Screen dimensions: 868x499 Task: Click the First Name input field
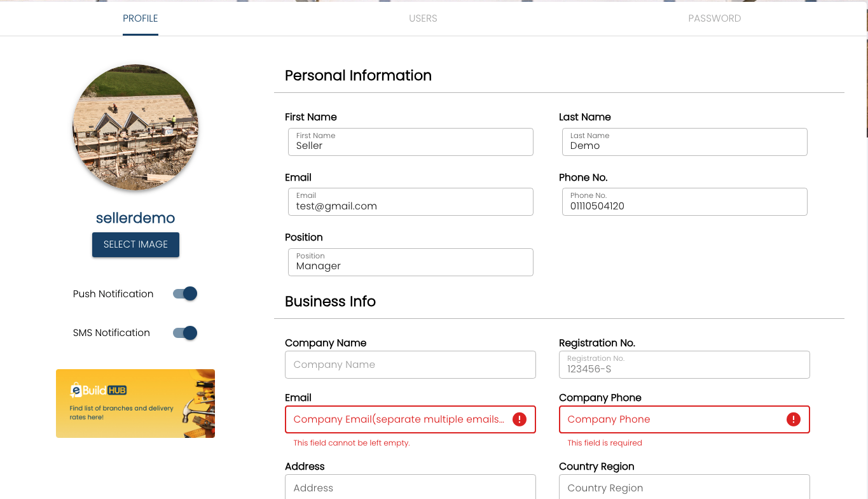tap(410, 142)
